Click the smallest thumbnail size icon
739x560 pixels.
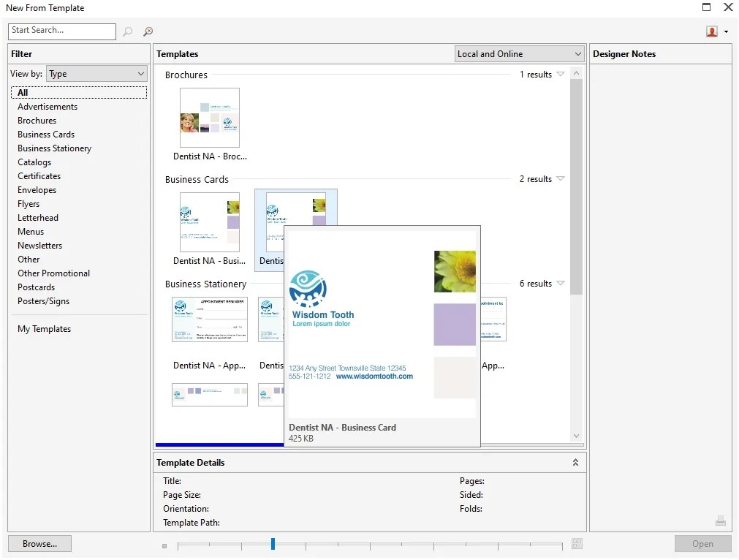pyautogui.click(x=164, y=546)
